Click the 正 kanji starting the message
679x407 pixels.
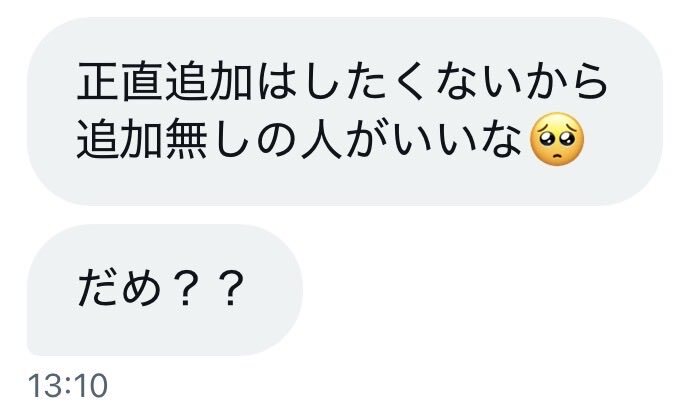pos(98,81)
